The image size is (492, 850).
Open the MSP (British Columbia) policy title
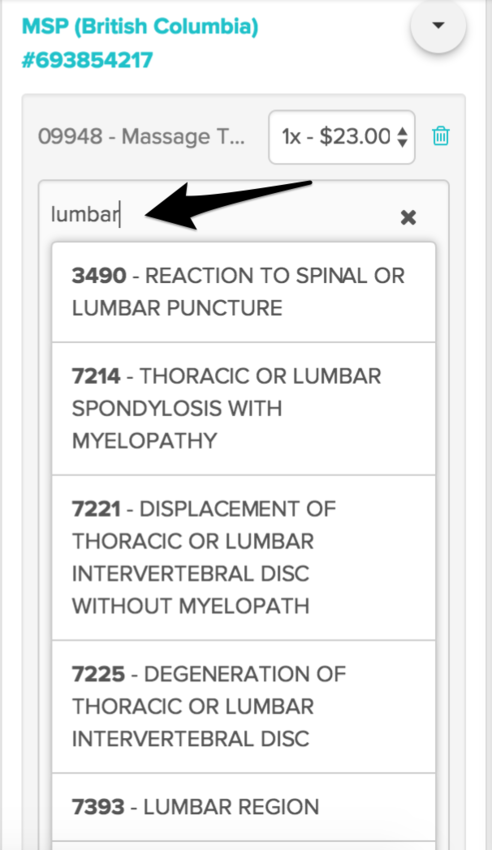tap(140, 26)
